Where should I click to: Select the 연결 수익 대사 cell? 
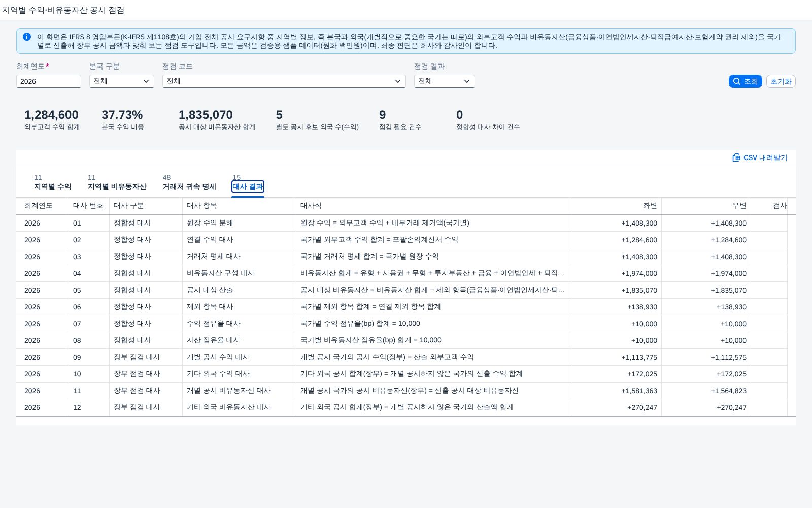pos(239,240)
